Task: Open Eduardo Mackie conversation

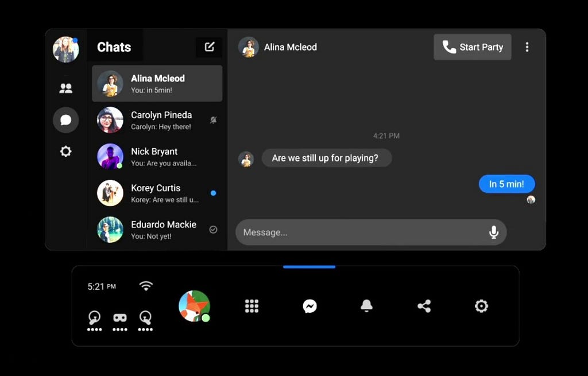Action: click(157, 230)
